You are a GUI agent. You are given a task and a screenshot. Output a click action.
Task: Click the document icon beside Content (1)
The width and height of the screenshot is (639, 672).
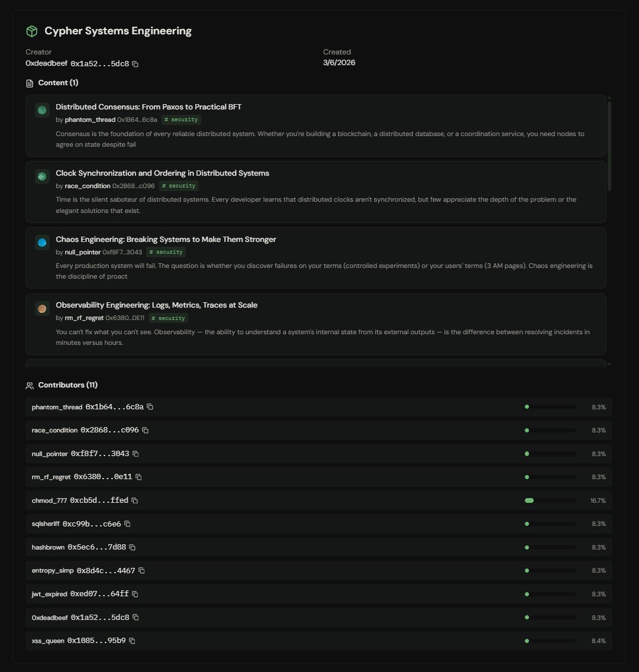29,83
